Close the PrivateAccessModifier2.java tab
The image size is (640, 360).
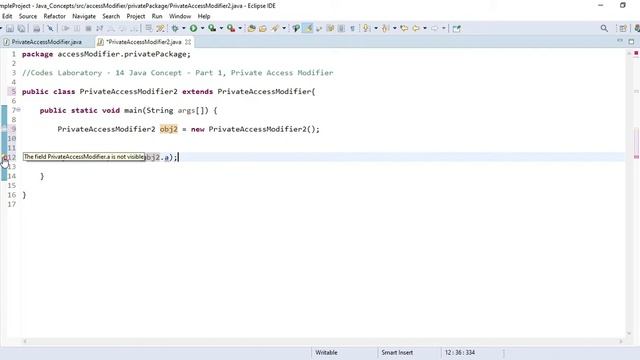click(x=188, y=42)
